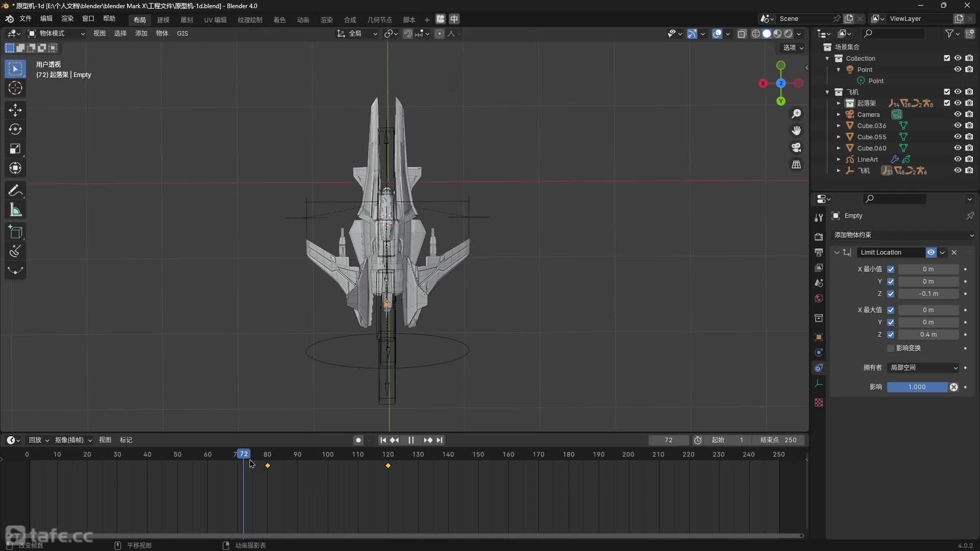Hide the Camera object in outliner
This screenshot has height=551, width=980.
(x=958, y=114)
